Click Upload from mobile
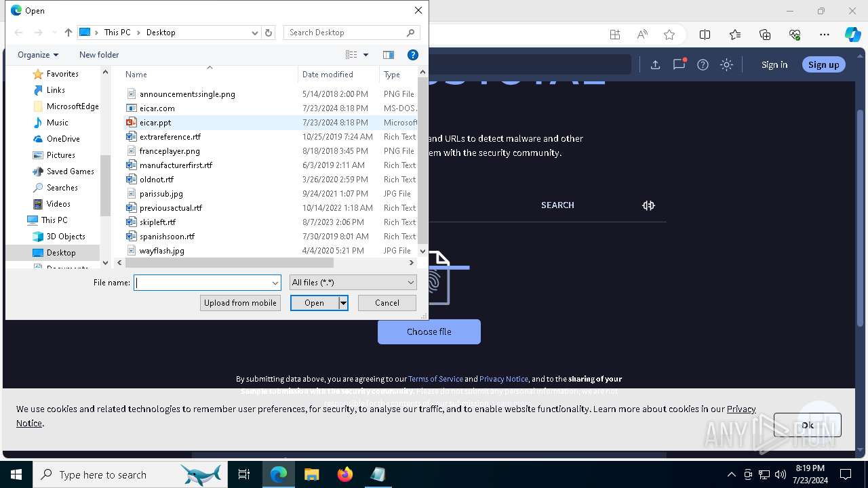The image size is (868, 488). pos(240,303)
